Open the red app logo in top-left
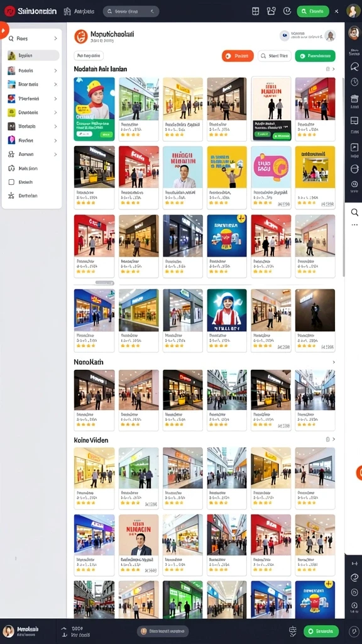This screenshot has height=644, width=362. point(9,11)
